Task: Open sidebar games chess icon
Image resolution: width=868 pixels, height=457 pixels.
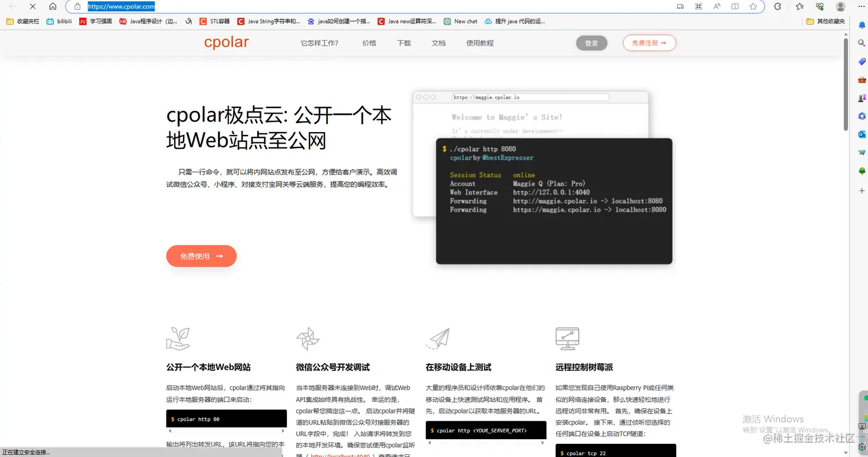Action: click(862, 98)
